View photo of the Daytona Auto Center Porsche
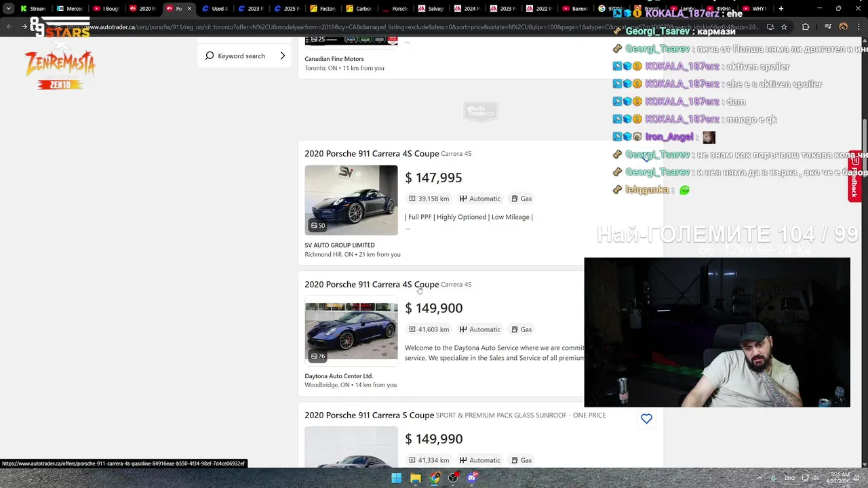The width and height of the screenshot is (868, 488). [351, 331]
